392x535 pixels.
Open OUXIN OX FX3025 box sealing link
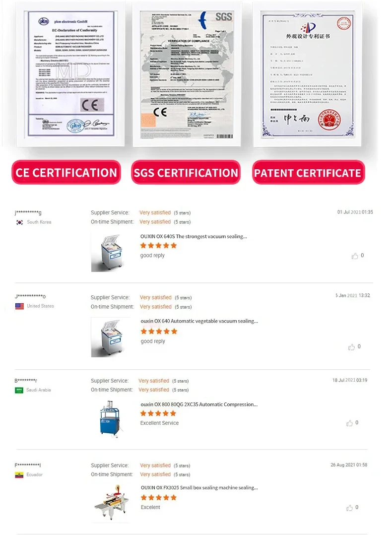point(199,487)
